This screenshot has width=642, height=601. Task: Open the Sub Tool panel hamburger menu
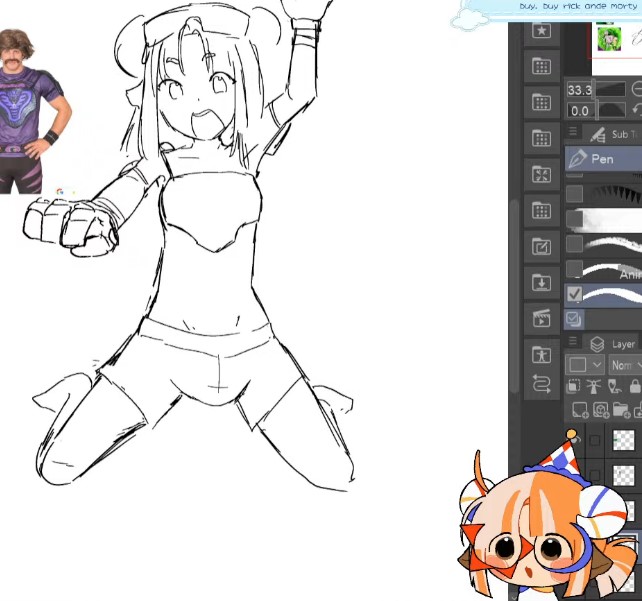[573, 131]
